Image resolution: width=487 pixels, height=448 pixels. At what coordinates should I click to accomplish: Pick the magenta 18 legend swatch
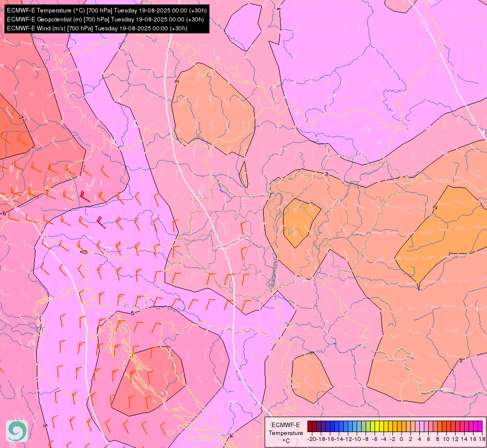point(480,426)
